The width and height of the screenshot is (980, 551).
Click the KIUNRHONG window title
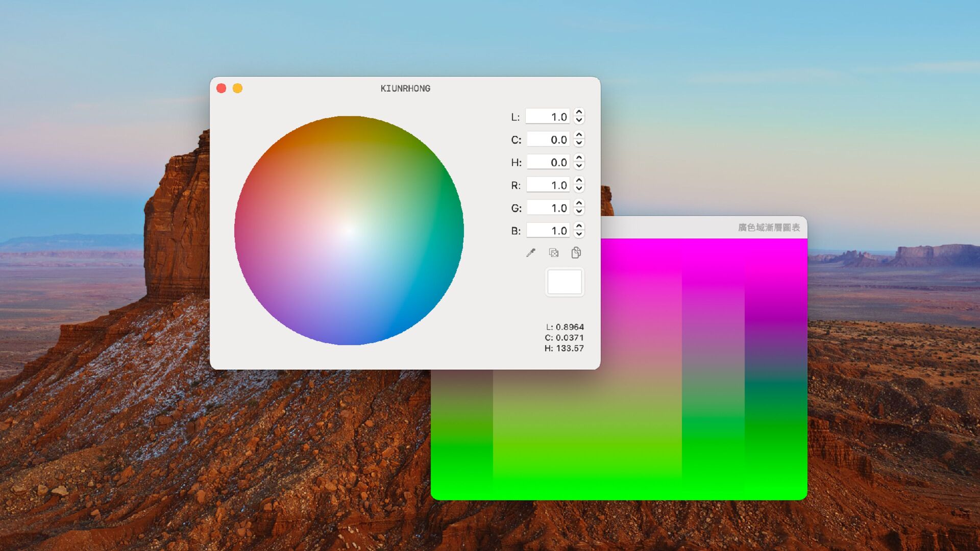(x=405, y=88)
